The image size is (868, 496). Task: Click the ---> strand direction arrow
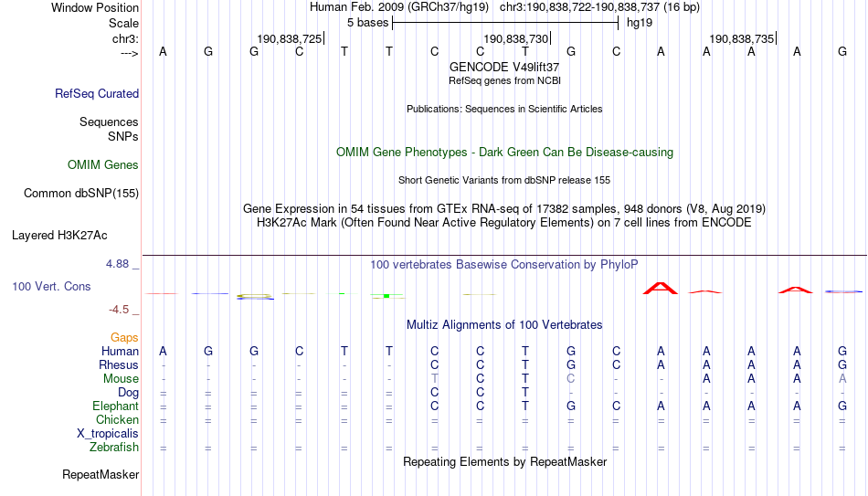[x=129, y=53]
